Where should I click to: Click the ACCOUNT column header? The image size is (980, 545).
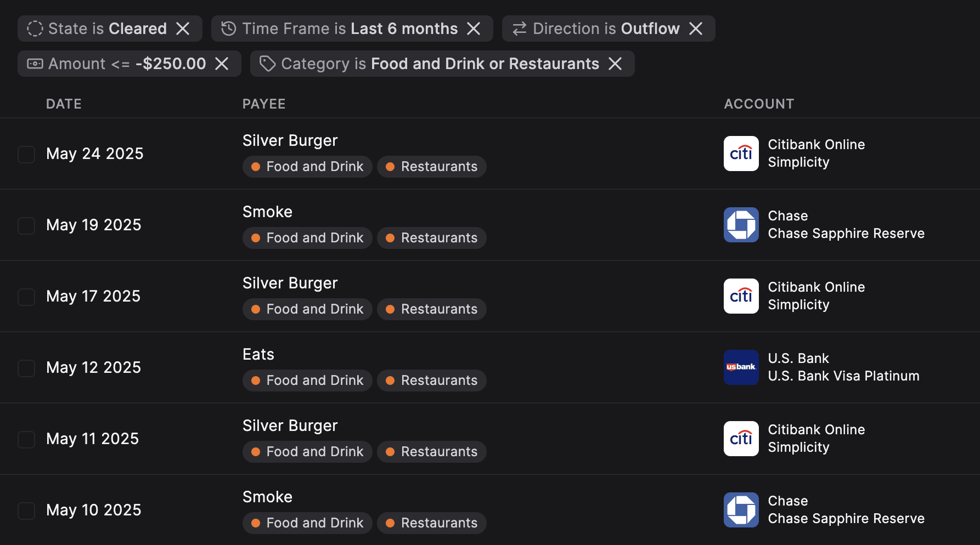coord(759,104)
